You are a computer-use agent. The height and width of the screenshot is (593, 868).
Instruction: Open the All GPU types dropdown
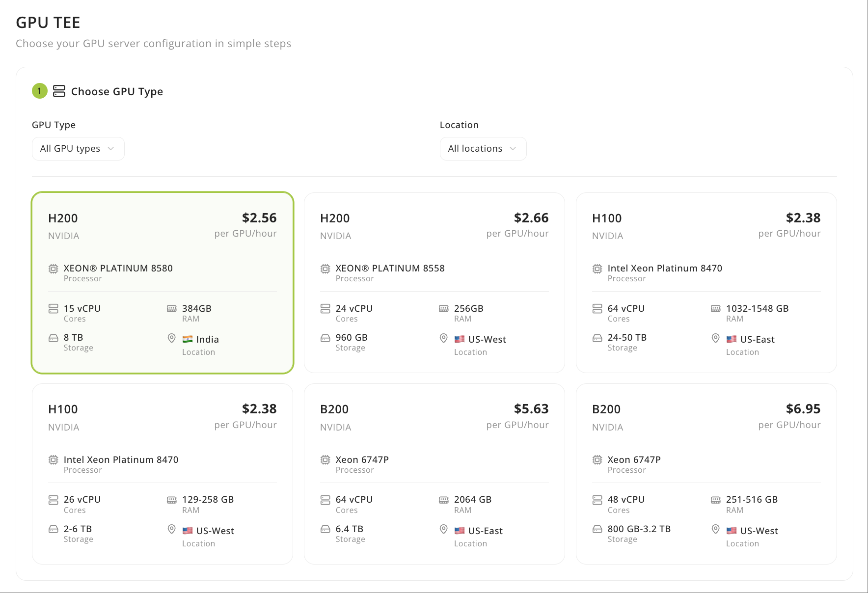pos(78,149)
